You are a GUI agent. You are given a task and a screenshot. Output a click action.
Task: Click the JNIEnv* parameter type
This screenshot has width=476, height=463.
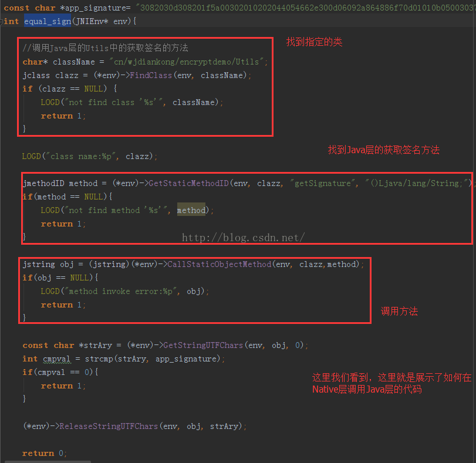(x=92, y=22)
